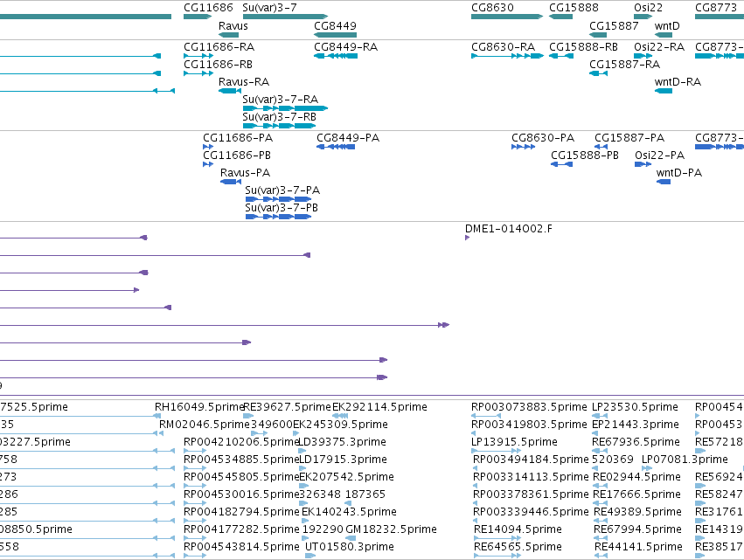
Task: Click EST EP21443.3prime
Action: (636, 425)
